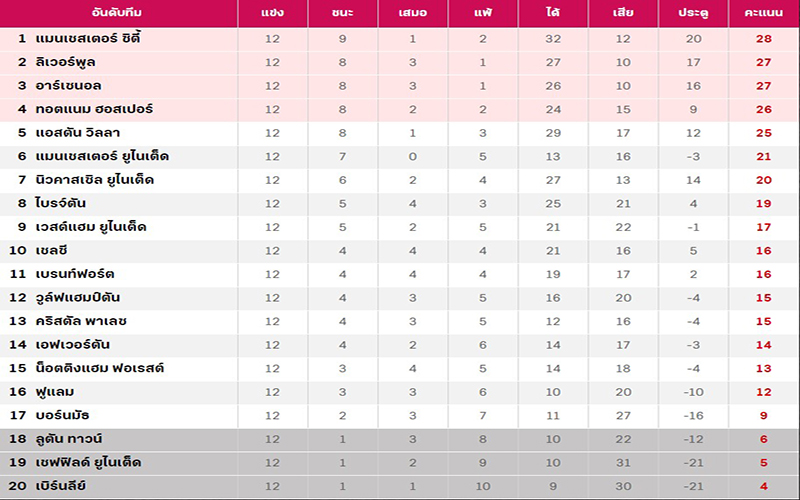Click the แพ้ column header
Viewport: 800px width, 500px height.
click(482, 13)
